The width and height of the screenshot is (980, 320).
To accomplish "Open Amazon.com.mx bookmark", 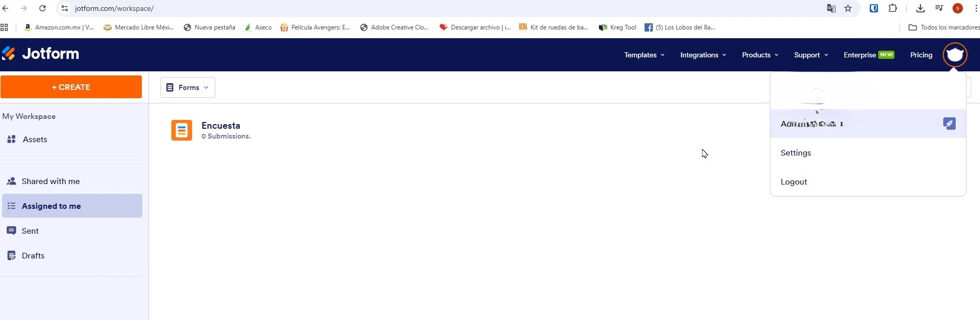I will point(58,27).
